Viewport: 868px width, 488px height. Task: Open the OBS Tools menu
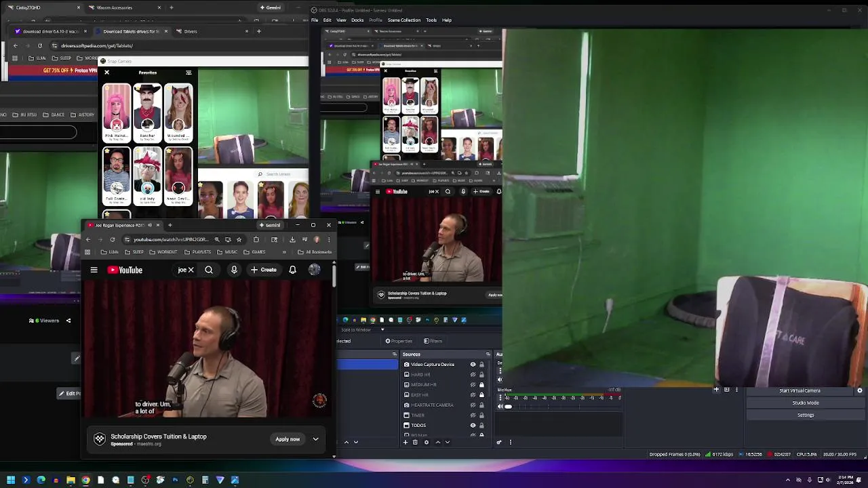click(x=431, y=20)
